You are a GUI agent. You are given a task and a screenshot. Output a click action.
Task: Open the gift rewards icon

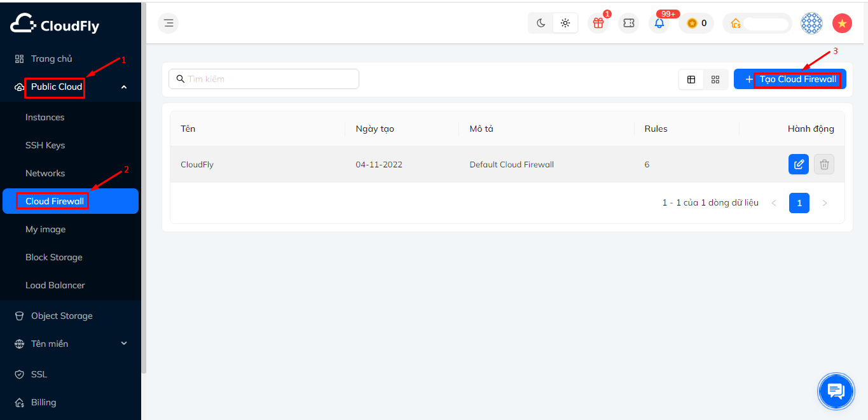tap(598, 24)
